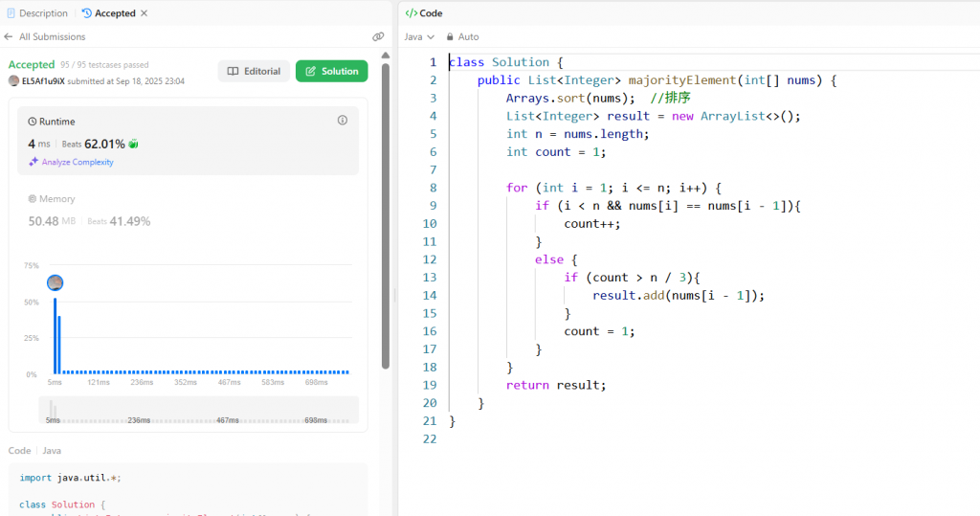
Task: Click the left panel vertical scrollbar
Action: tap(386, 215)
